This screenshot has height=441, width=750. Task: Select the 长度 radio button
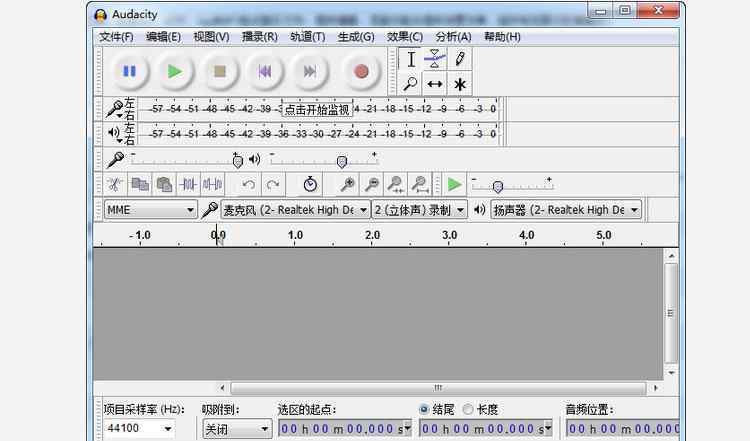click(468, 409)
